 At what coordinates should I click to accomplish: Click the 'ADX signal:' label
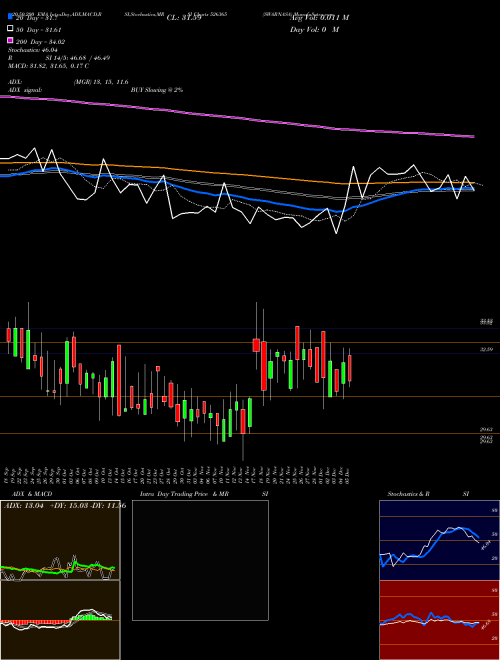click(x=25, y=90)
